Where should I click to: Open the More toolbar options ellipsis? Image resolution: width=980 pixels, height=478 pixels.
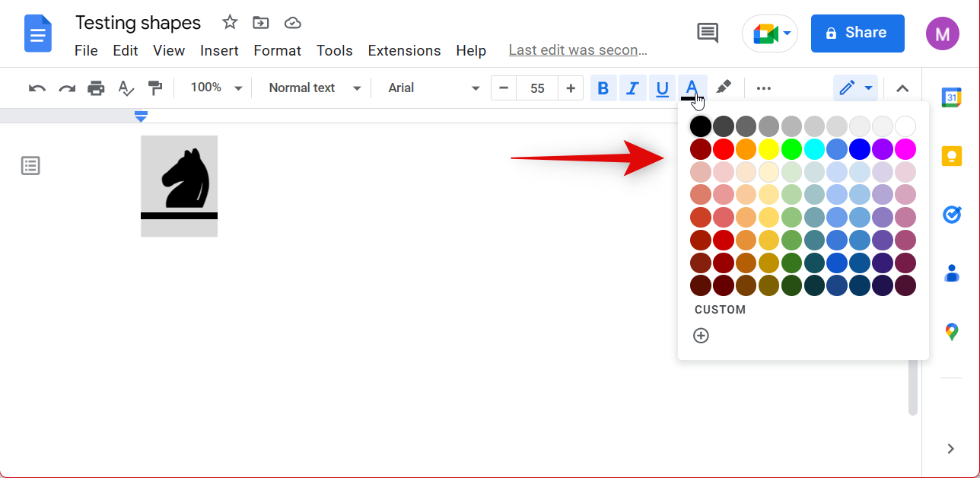click(x=764, y=88)
